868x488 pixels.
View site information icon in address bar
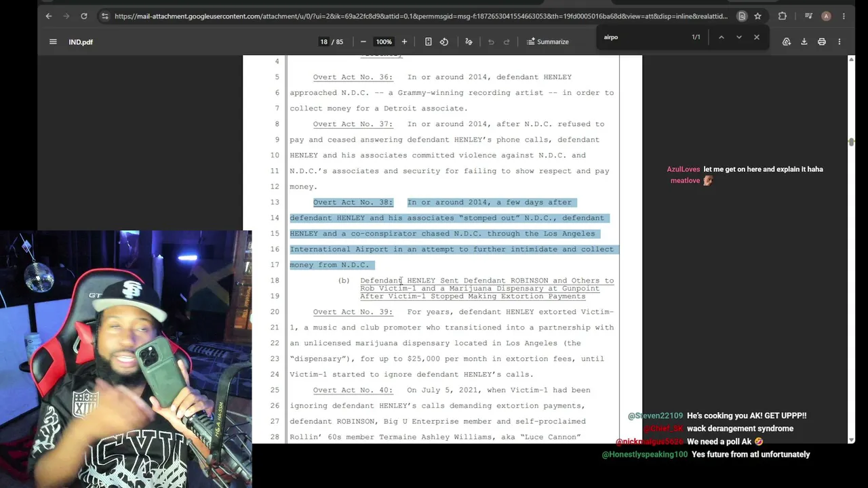pos(104,16)
